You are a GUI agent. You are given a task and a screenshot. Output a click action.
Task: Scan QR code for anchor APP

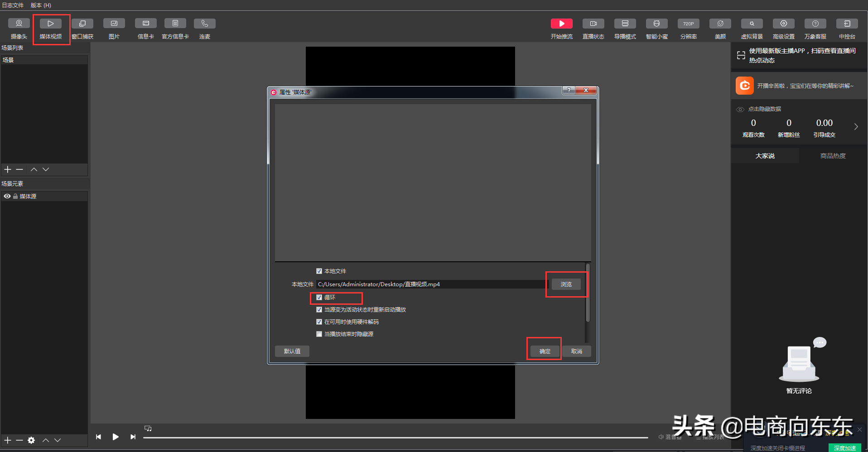[741, 55]
